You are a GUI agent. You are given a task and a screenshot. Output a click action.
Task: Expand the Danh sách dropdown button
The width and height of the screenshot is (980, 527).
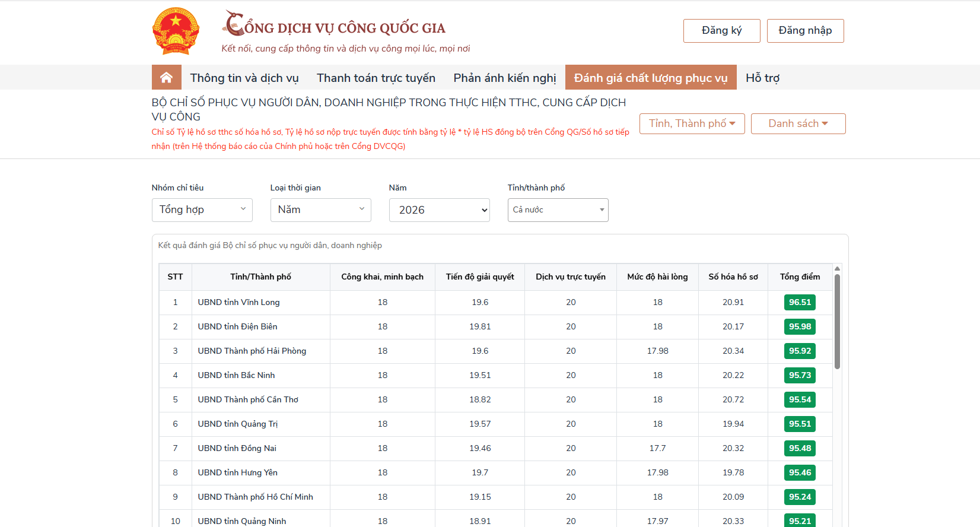pos(798,123)
